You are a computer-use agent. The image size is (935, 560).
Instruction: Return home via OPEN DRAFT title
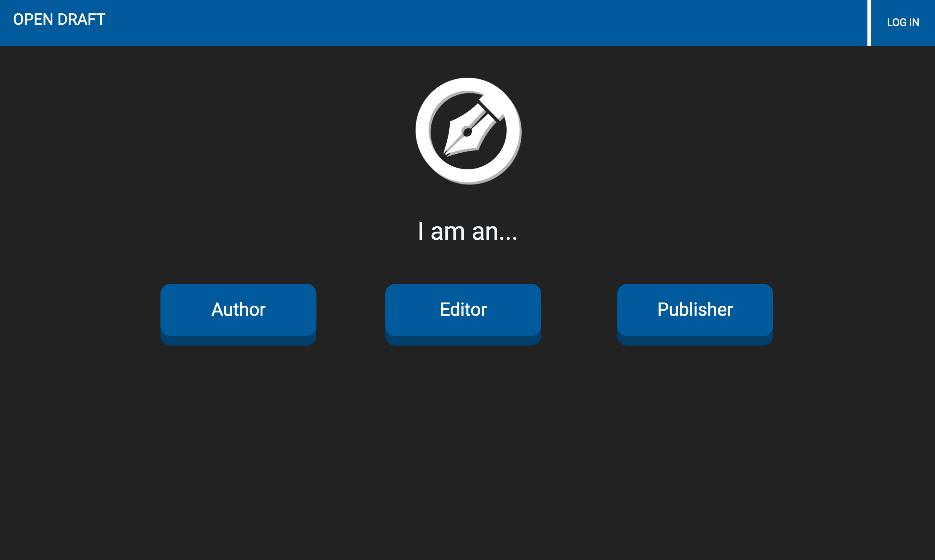pos(59,19)
